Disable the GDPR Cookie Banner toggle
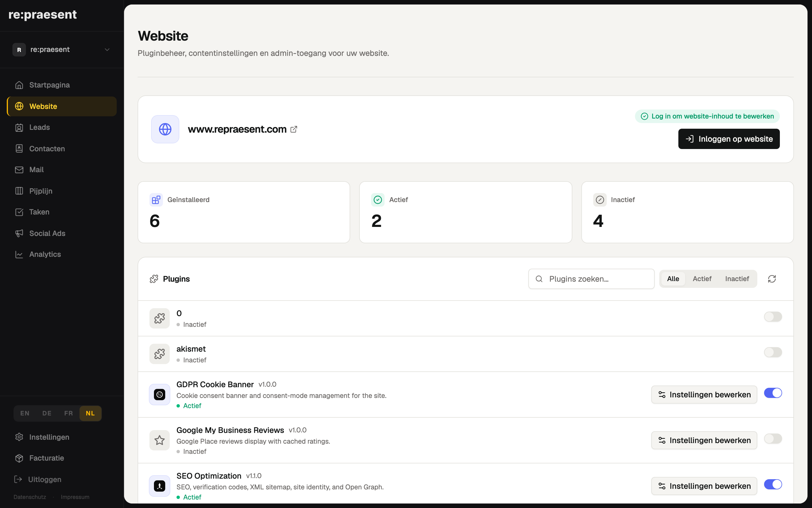Image resolution: width=812 pixels, height=508 pixels. (773, 393)
